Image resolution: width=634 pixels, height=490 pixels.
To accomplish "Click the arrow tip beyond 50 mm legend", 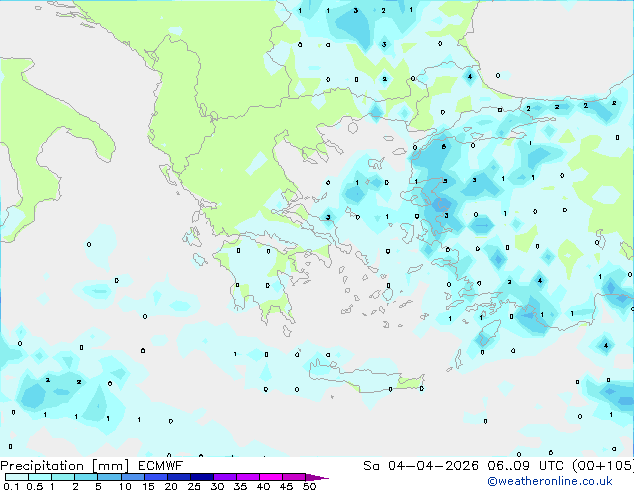I will 317,477.
